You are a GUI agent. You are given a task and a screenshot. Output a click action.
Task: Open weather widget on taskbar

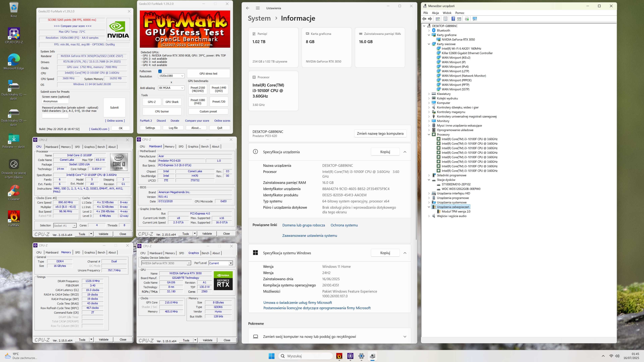pyautogui.click(x=21, y=356)
